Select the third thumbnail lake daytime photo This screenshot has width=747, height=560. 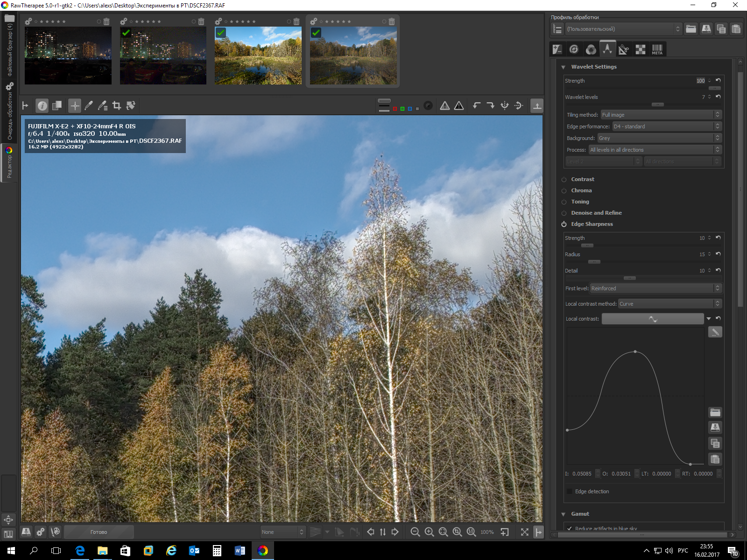pos(258,56)
